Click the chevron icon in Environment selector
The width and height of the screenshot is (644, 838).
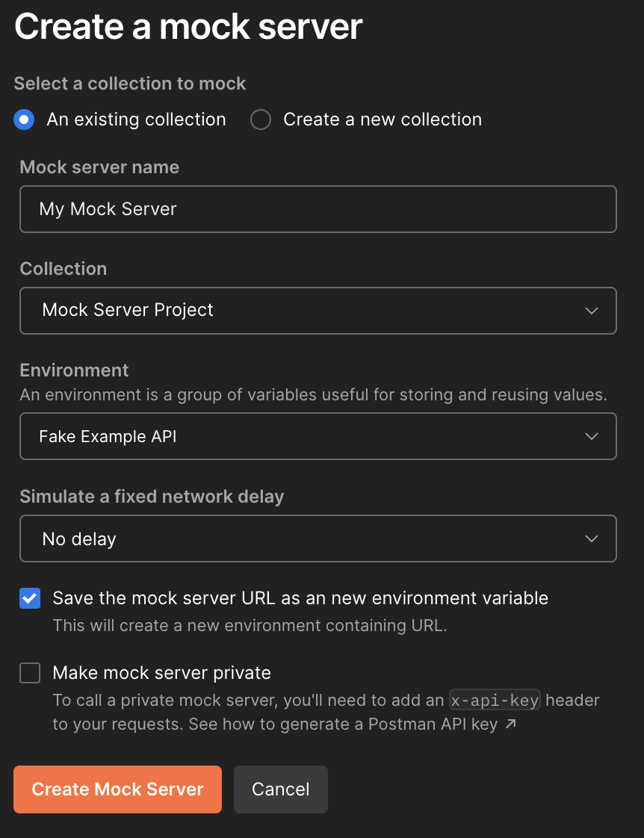click(x=591, y=436)
